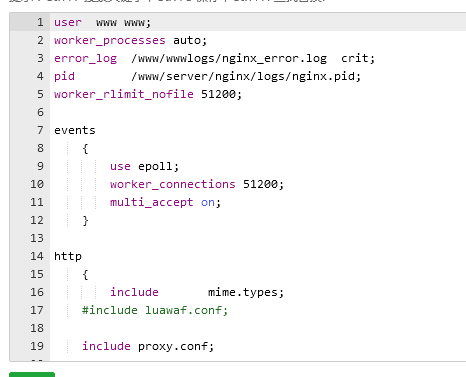Click 'proxy.conf;' on line 19

click(176, 346)
